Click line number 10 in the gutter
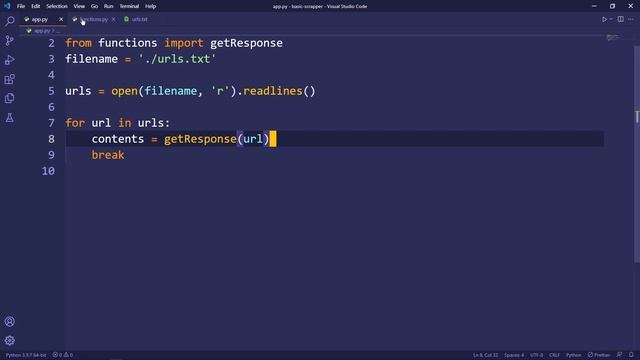This screenshot has width=640, height=360. click(x=48, y=171)
